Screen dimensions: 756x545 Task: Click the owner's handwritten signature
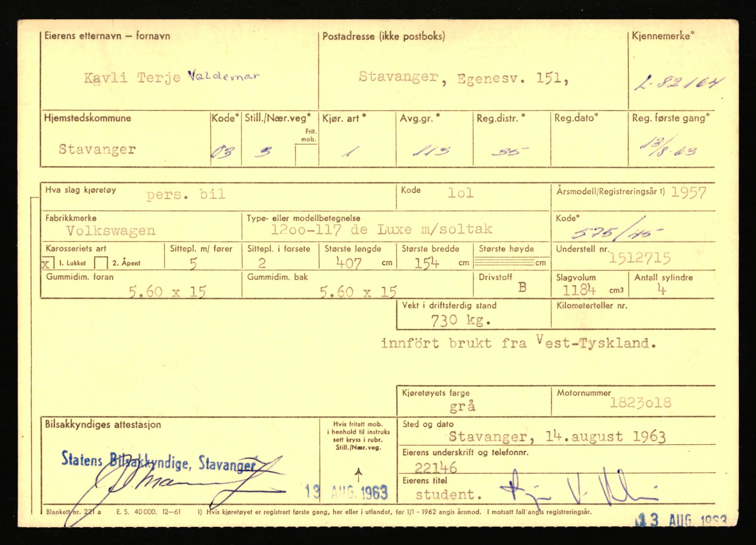tap(580, 487)
